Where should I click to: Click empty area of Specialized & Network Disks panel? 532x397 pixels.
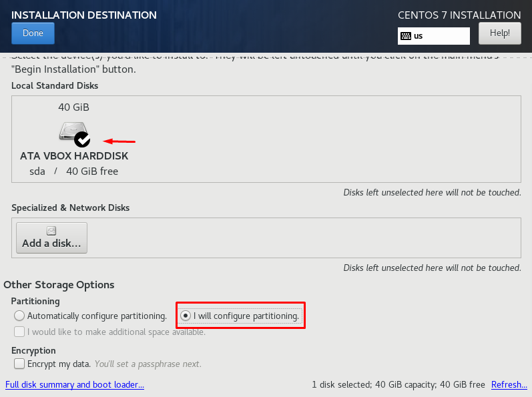[x=304, y=238]
